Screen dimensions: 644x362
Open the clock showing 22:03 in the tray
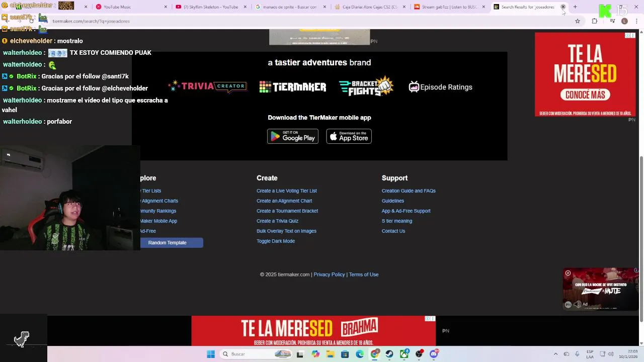point(629,354)
